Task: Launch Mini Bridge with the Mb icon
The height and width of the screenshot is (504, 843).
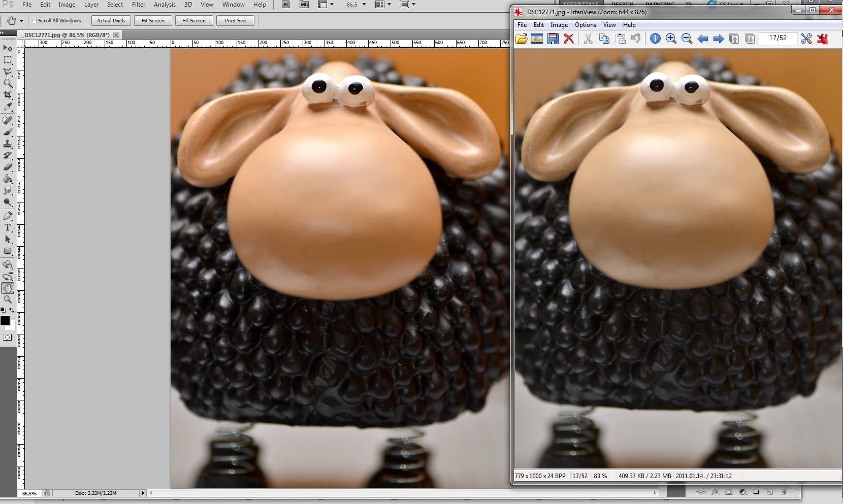Action: click(304, 5)
